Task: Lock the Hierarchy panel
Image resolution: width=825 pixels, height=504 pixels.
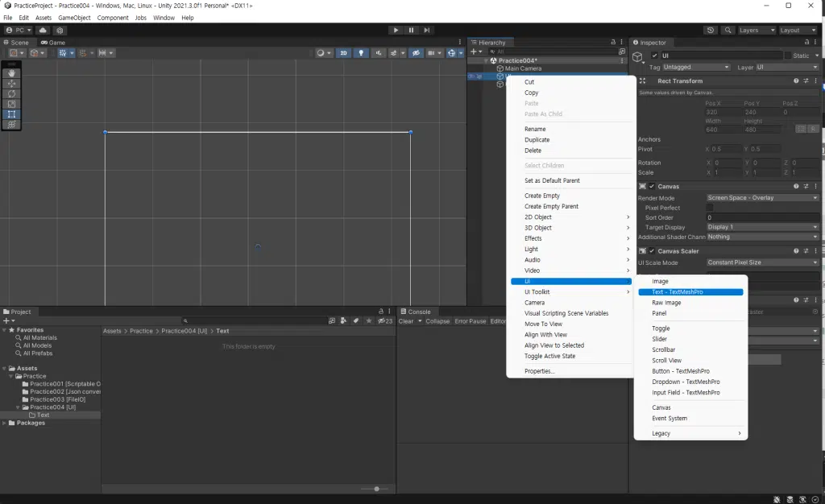Action: coord(613,42)
